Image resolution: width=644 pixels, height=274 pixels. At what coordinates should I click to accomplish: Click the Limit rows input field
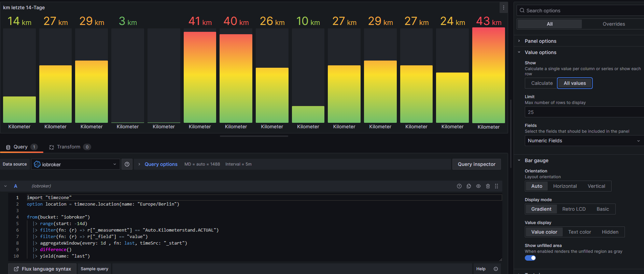click(x=584, y=112)
